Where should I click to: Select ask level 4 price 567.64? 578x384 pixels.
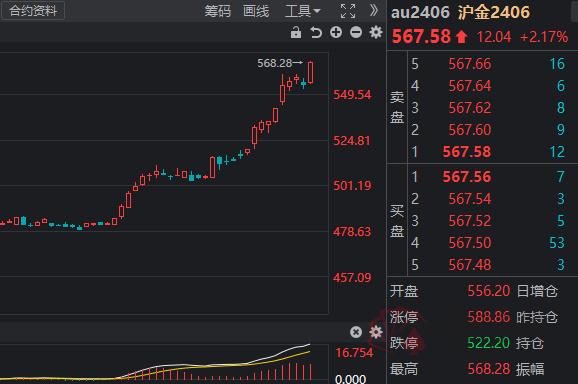pos(470,86)
